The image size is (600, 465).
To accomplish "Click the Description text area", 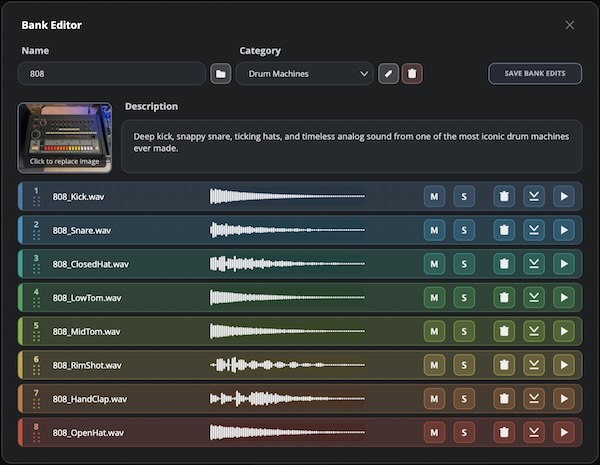I will click(352, 147).
